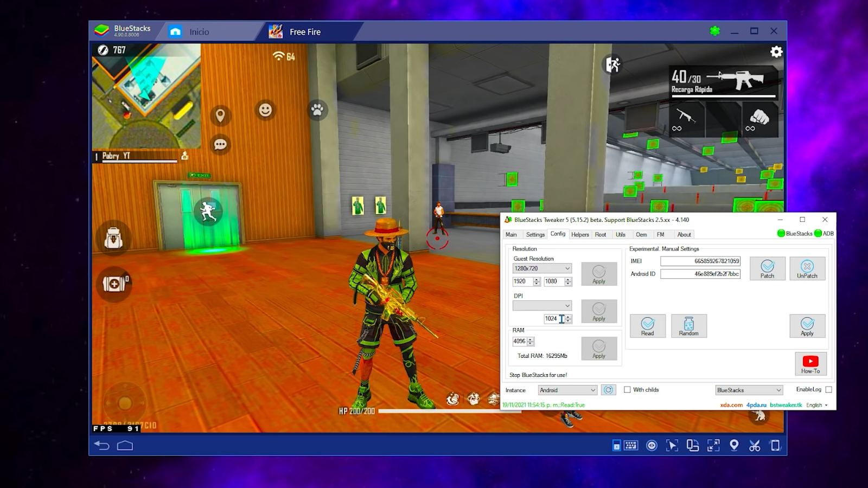Enable the EnableLog checkbox
The width and height of the screenshot is (868, 488).
point(828,389)
